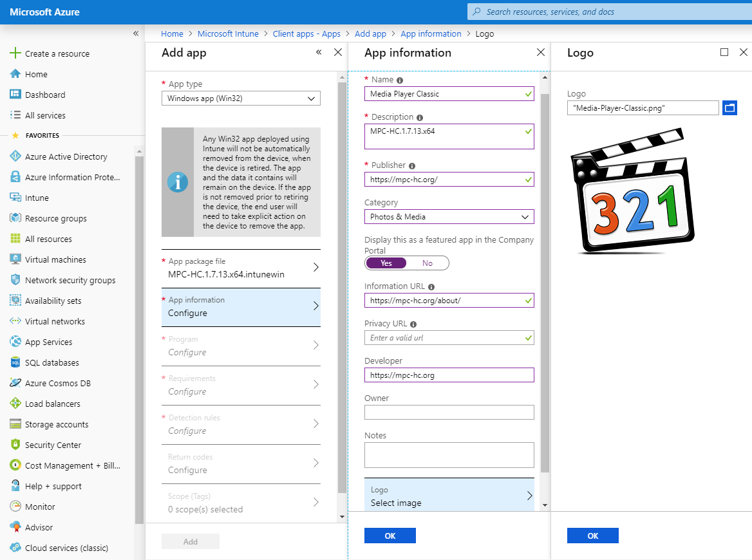Open the Category Photos & Media dropdown

pos(449,217)
